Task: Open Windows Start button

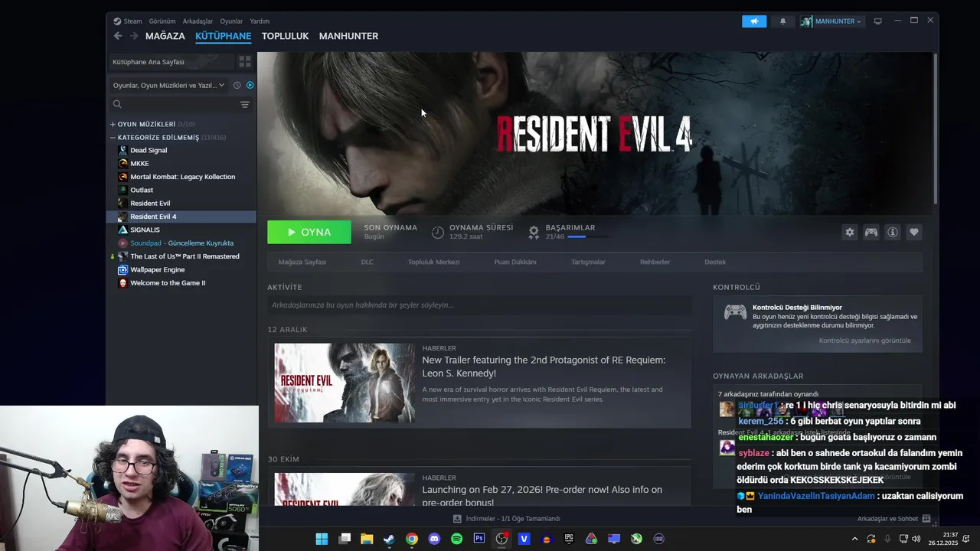Action: pos(322,539)
